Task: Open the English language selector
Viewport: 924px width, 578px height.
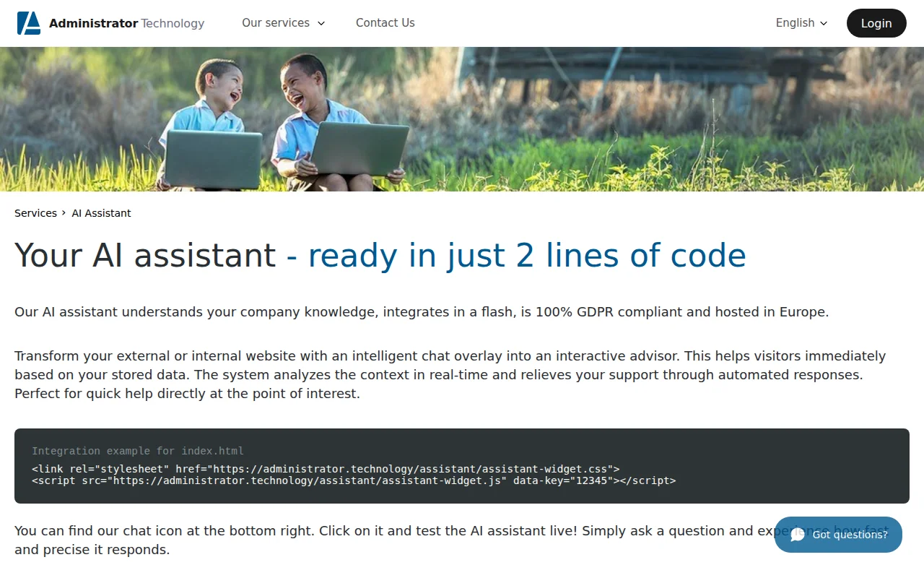Action: [x=801, y=23]
